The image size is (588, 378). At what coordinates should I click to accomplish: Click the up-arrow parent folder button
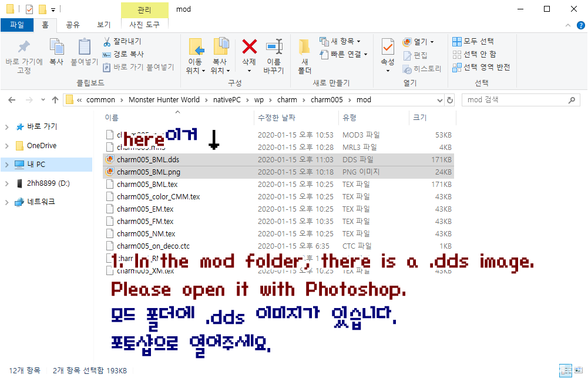[x=55, y=100]
